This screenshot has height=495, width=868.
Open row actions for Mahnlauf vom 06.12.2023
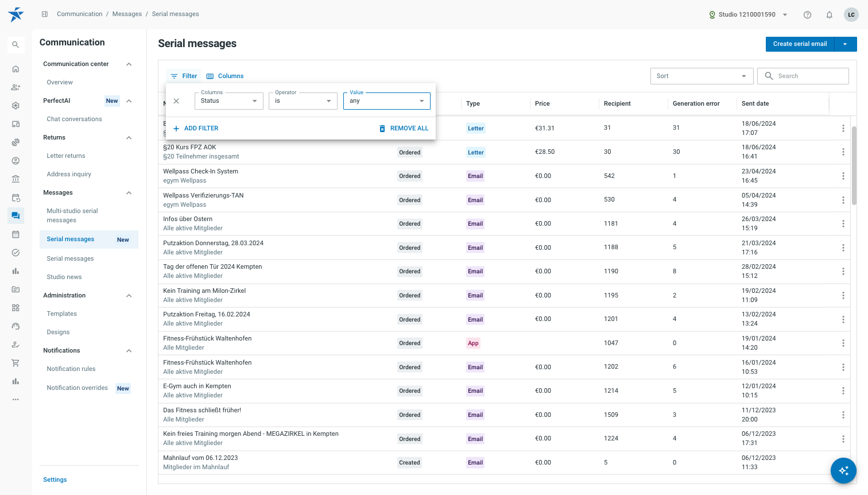tap(843, 463)
